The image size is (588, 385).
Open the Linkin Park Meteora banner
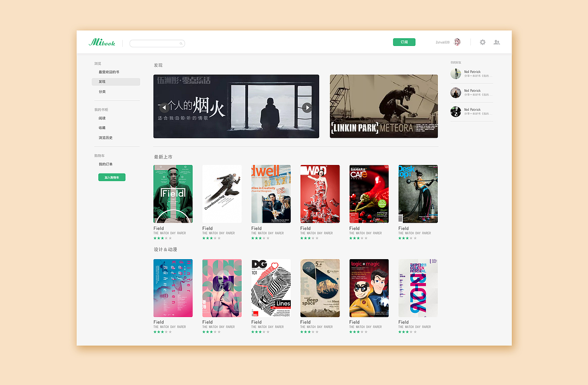tap(384, 106)
